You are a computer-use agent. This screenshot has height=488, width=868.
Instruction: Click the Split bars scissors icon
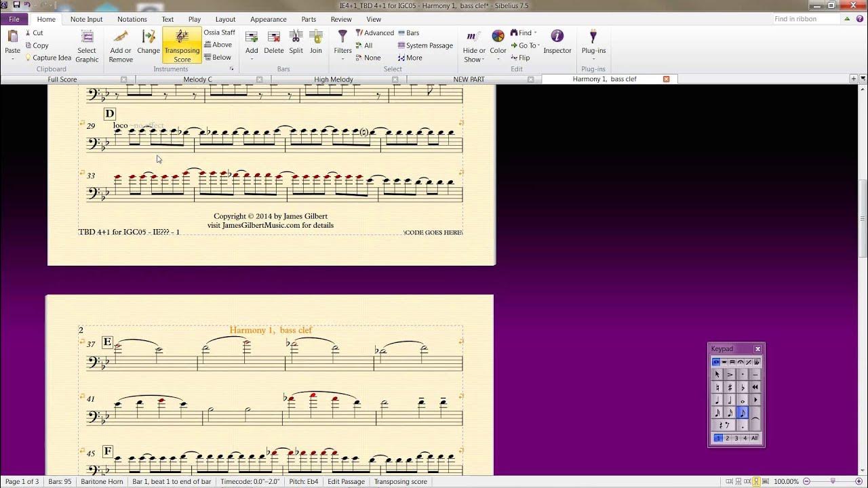[x=296, y=36]
